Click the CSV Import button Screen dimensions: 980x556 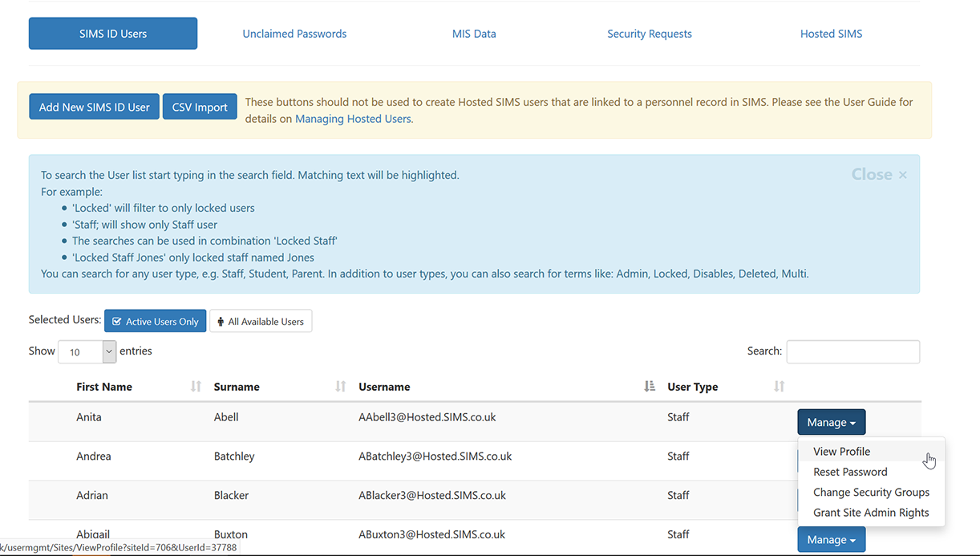point(200,107)
